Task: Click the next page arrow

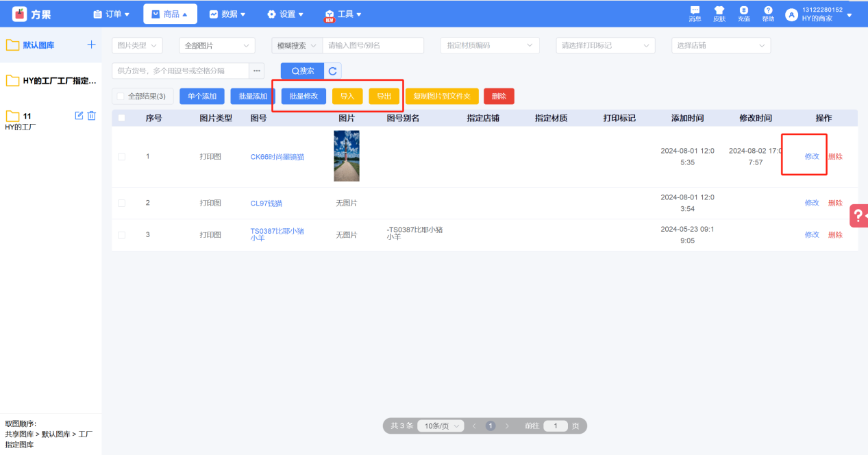Action: point(507,426)
